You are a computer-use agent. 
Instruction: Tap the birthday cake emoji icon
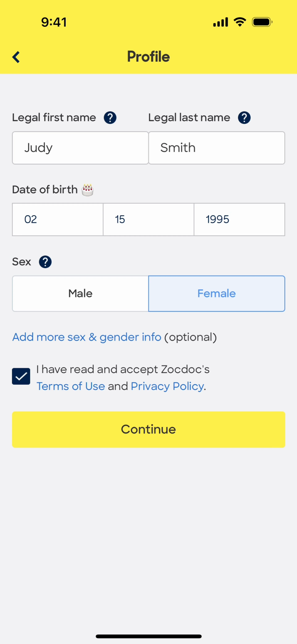pyautogui.click(x=88, y=190)
